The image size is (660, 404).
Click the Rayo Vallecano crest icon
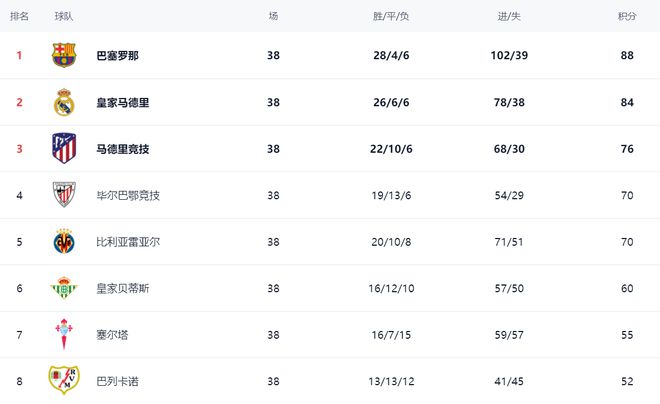64,380
